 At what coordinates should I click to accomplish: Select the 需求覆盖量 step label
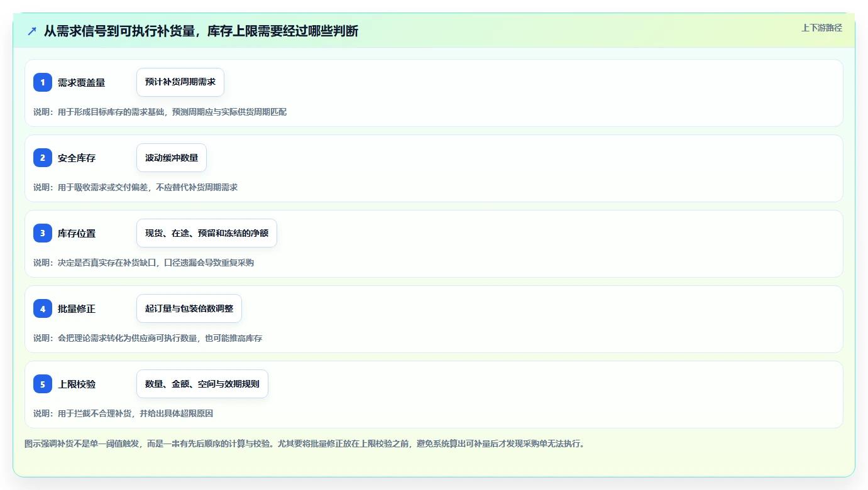[81, 82]
